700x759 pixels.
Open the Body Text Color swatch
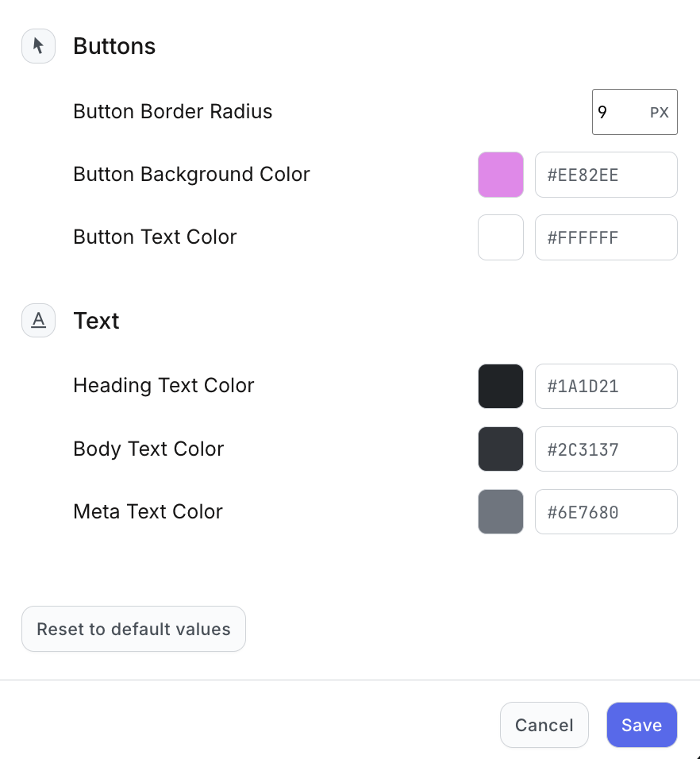(501, 449)
